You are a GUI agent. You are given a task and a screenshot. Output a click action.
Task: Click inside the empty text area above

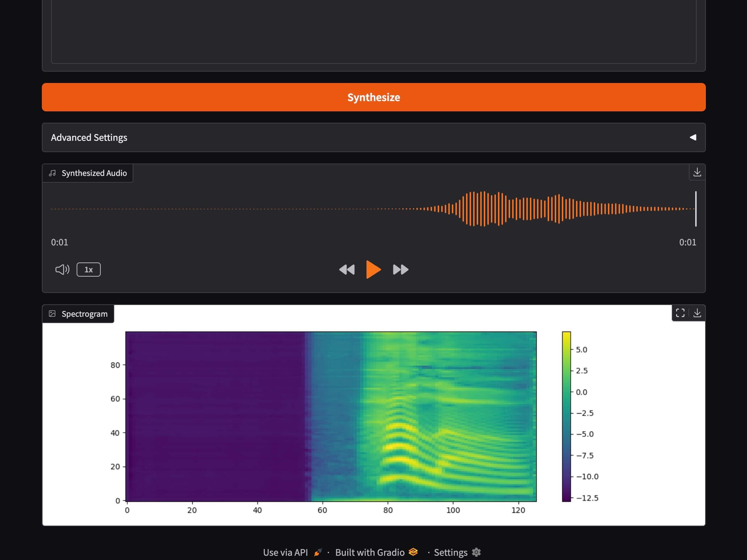coord(373,31)
